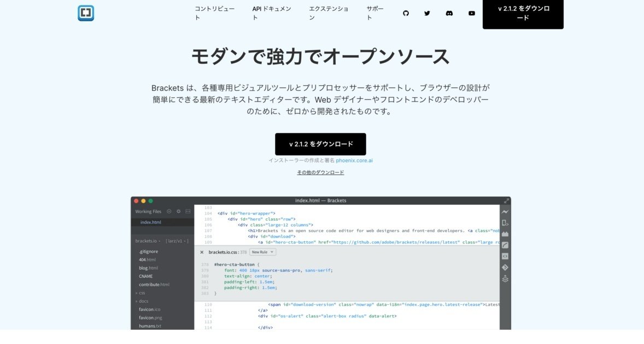Open API ドキュメント menu item
Image resolution: width=644 pixels, height=344 pixels.
click(x=272, y=13)
